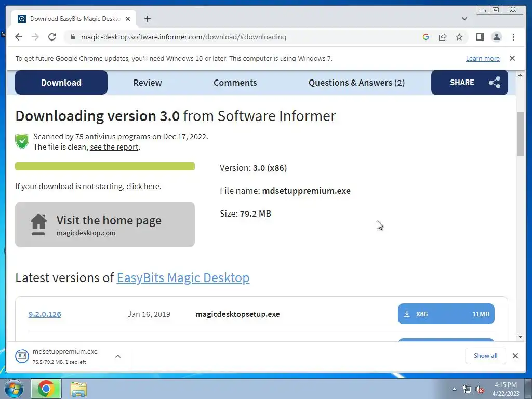Viewport: 532px width, 399px height.
Task: Click the Chrome taskbar icon
Action: click(46, 389)
